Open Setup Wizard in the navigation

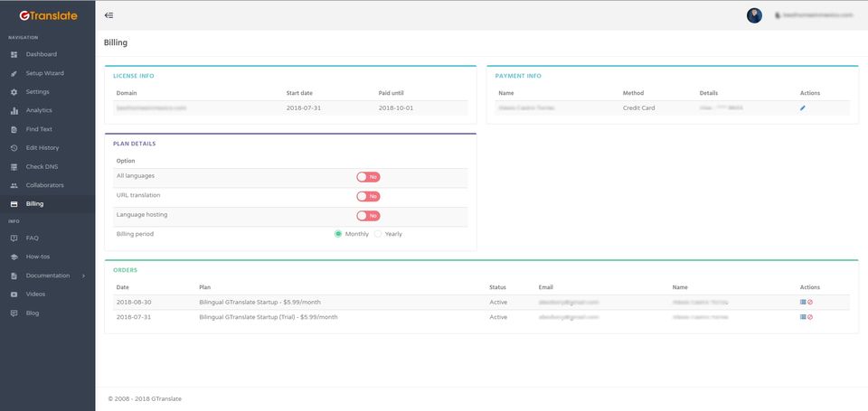tap(45, 73)
